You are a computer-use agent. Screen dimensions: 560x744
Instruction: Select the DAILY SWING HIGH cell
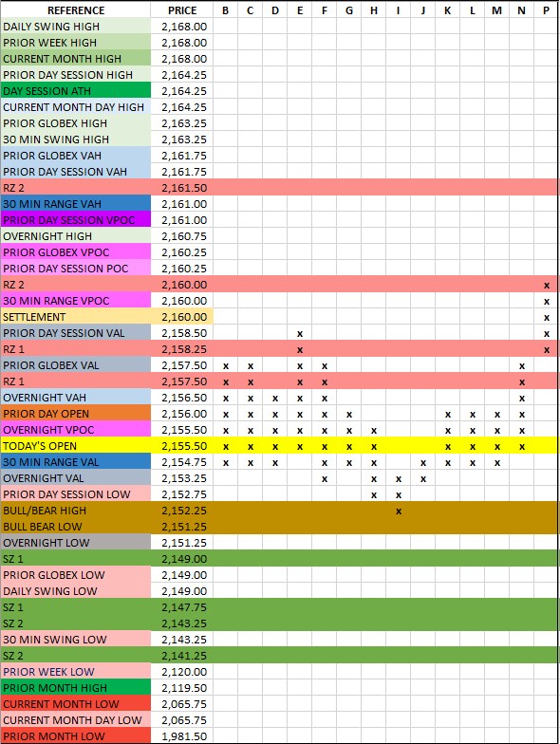76,27
